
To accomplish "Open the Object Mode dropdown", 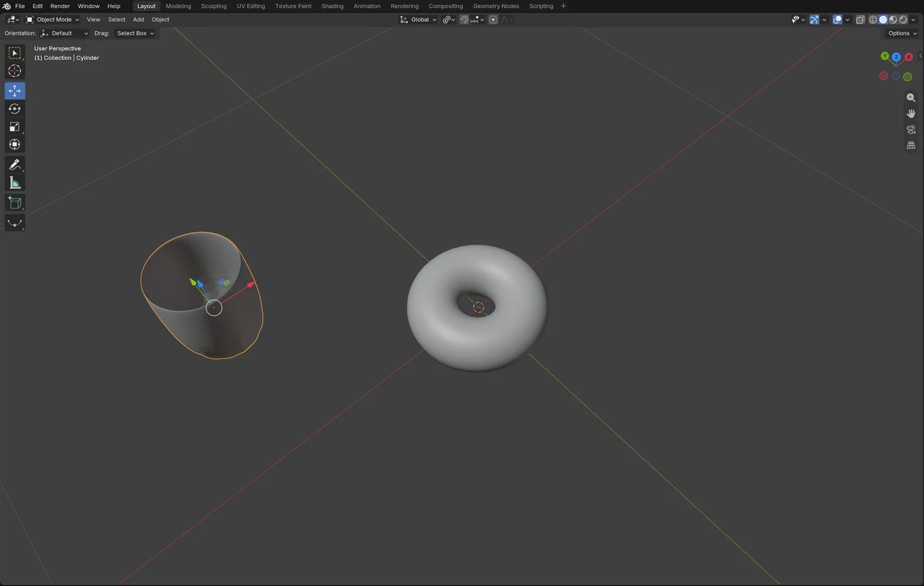I will point(53,19).
